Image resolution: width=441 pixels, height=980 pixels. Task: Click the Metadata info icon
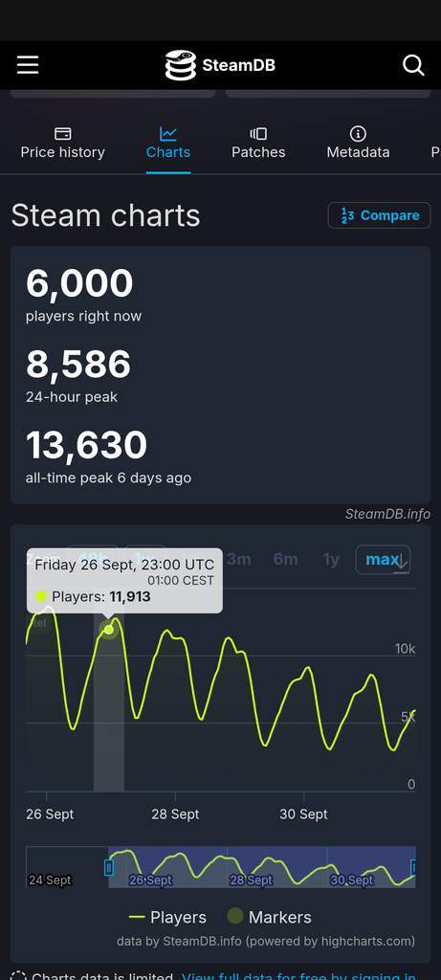click(x=358, y=134)
